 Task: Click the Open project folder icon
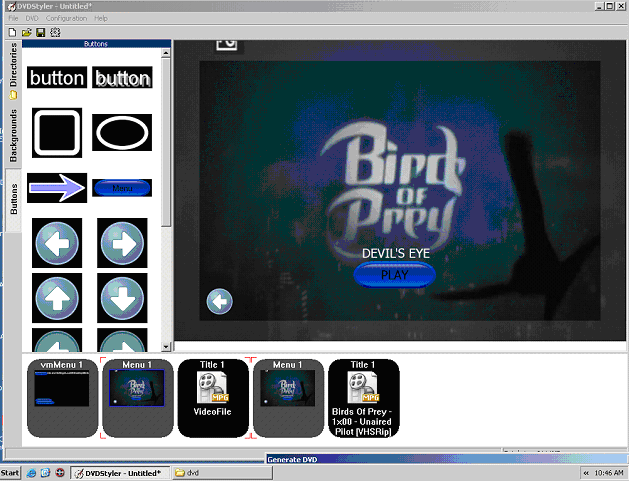point(26,32)
